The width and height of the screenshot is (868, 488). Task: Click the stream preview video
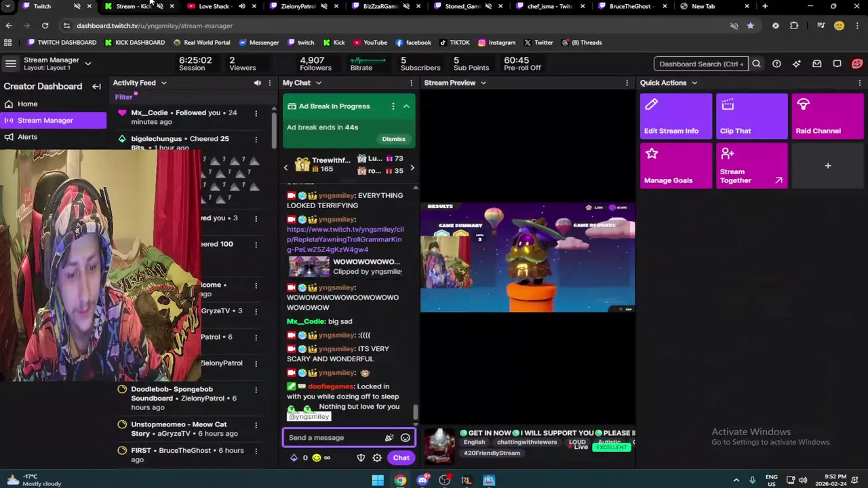pyautogui.click(x=528, y=257)
